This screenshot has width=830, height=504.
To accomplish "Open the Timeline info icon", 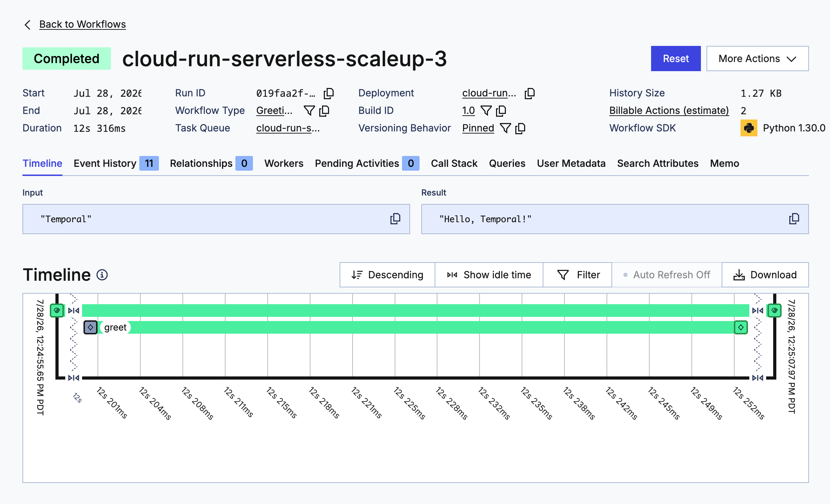I will click(102, 275).
